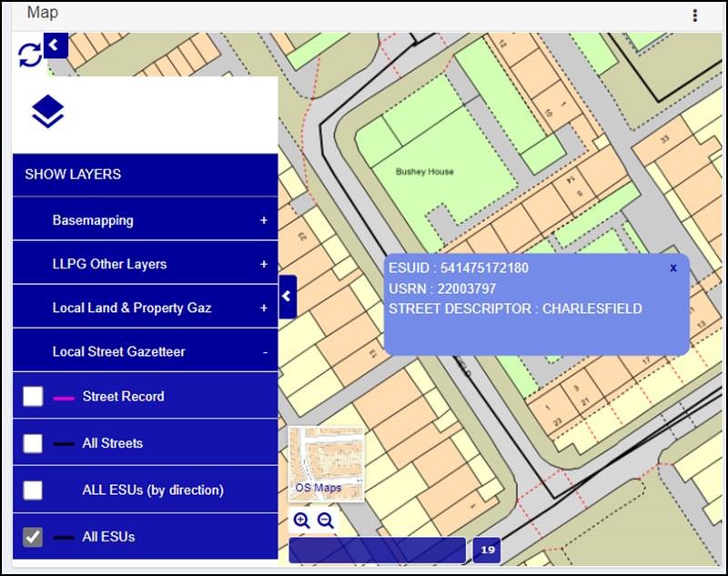
Task: Open the three-dot map options menu
Action: (694, 15)
